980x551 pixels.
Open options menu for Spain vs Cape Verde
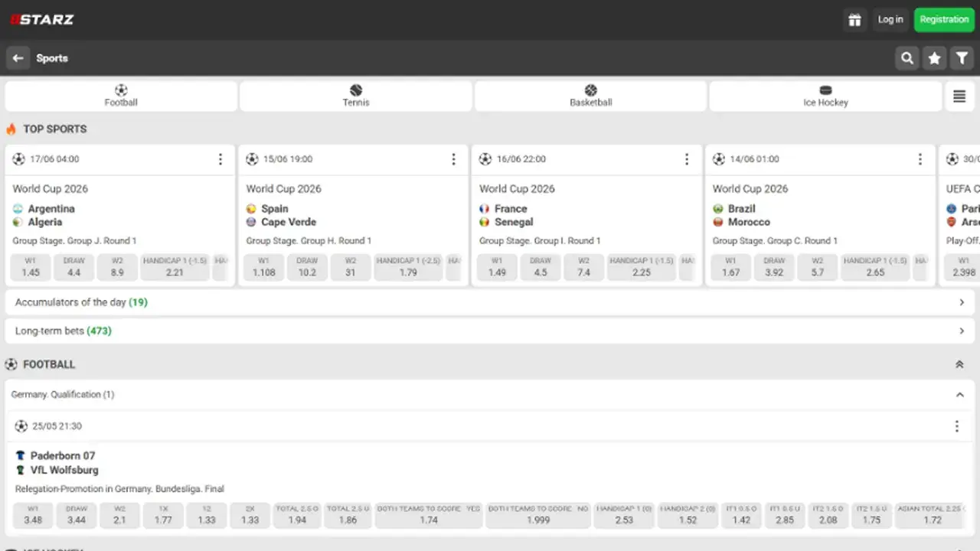453,159
